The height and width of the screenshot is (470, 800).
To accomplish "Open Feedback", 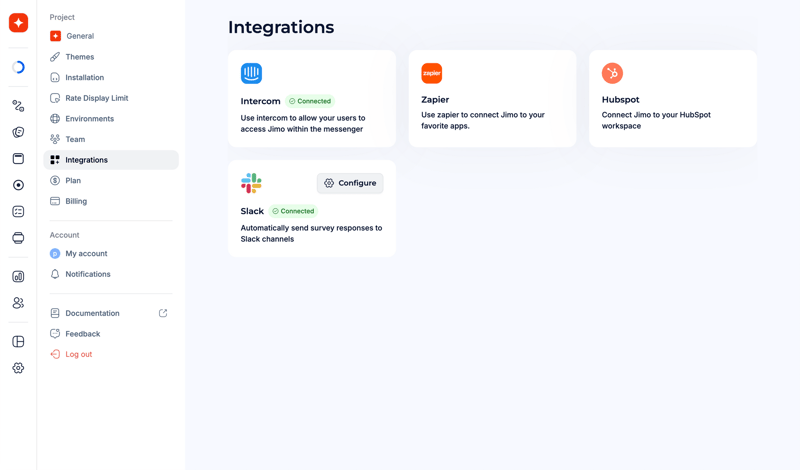I will tap(111, 334).
